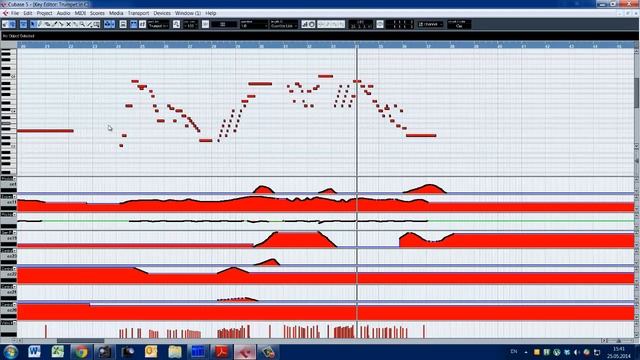Toggle the Snap on/off button
Screen dimensions: 640x360
pyautogui.click(x=205, y=24)
